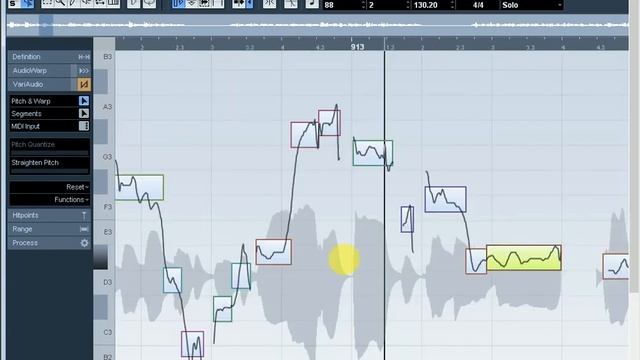The width and height of the screenshot is (640, 360).
Task: Click the C3 piano key
Action: 105,332
